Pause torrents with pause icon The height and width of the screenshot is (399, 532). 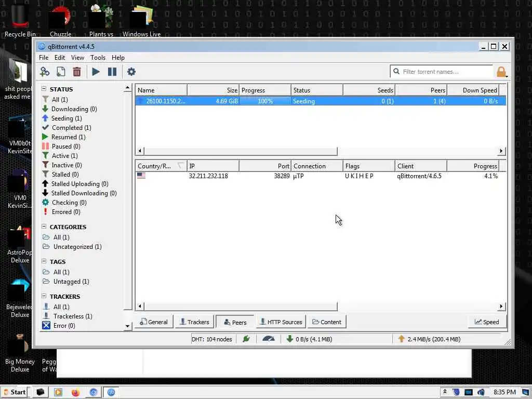[112, 72]
